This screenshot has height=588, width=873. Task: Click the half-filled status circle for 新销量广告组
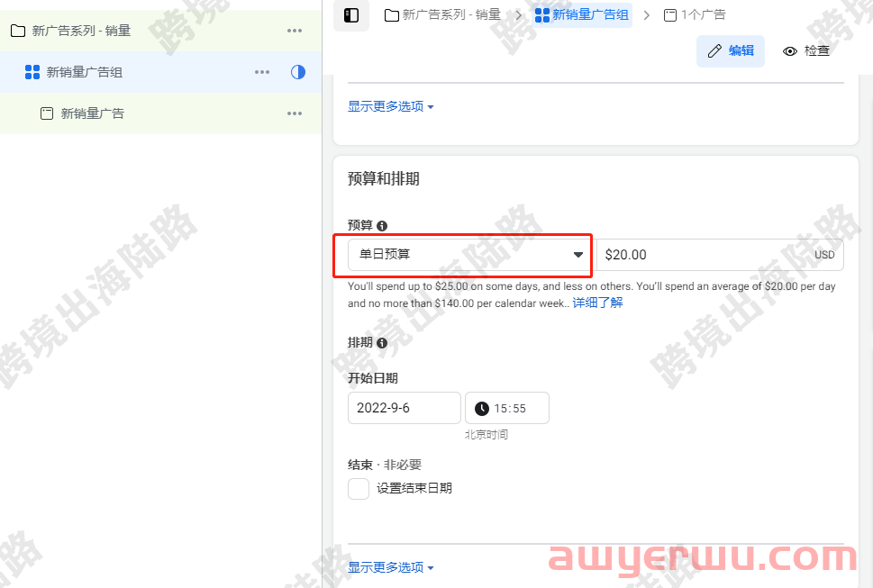coord(298,72)
